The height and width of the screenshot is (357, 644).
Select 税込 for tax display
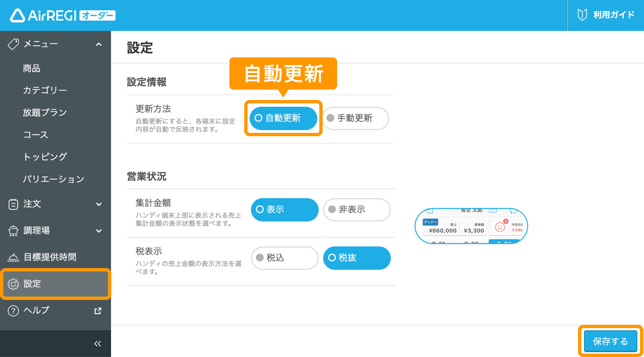pos(285,258)
